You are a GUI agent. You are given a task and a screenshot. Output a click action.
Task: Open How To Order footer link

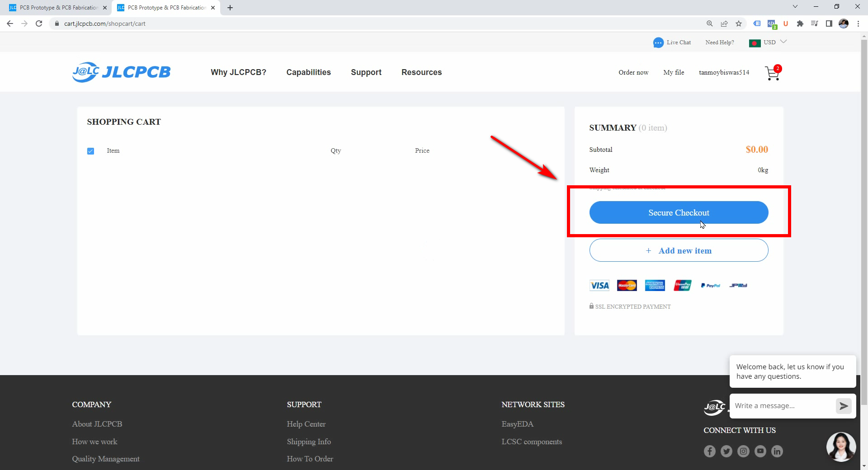[310, 459]
